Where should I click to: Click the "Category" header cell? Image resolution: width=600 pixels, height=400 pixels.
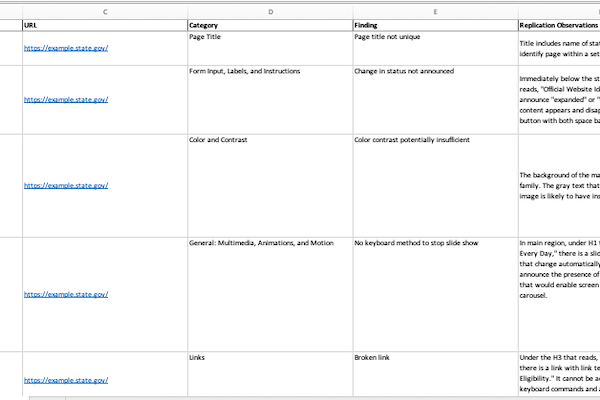(x=270, y=25)
